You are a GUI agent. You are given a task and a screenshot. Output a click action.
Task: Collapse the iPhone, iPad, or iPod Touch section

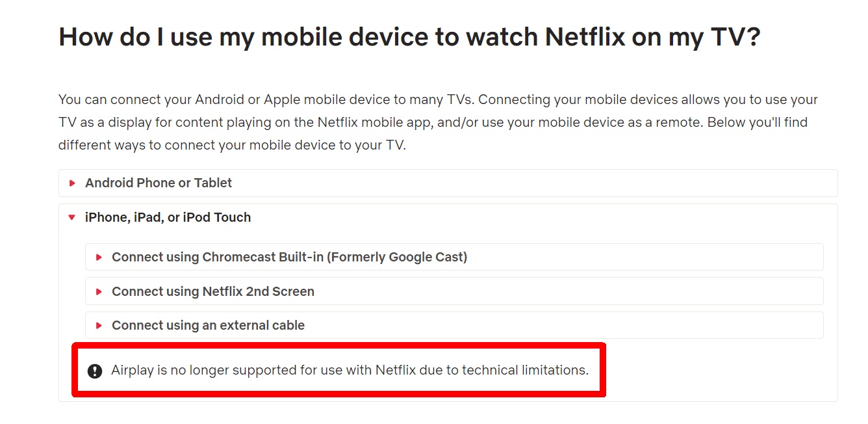[x=168, y=218]
